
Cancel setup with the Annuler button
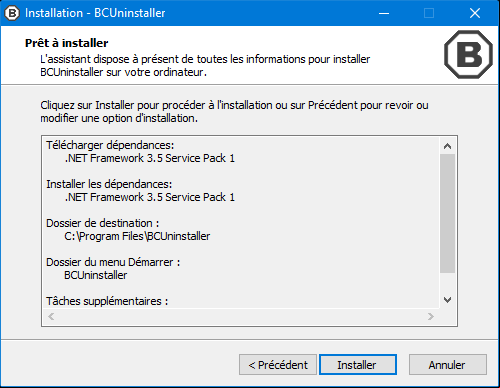pos(447,365)
